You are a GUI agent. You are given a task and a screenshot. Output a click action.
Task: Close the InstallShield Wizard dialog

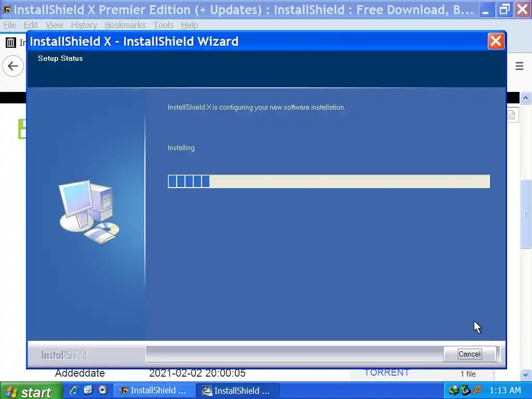[x=496, y=41]
